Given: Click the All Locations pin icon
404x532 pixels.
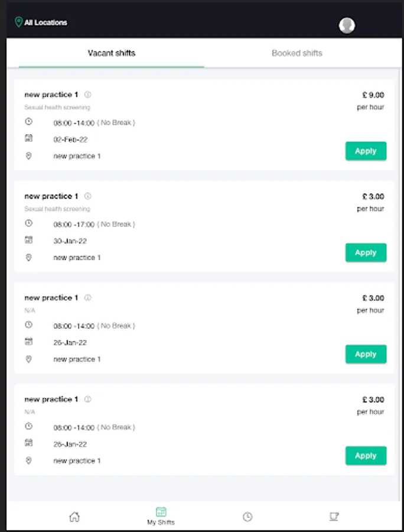Looking at the screenshot, I should 18,22.
